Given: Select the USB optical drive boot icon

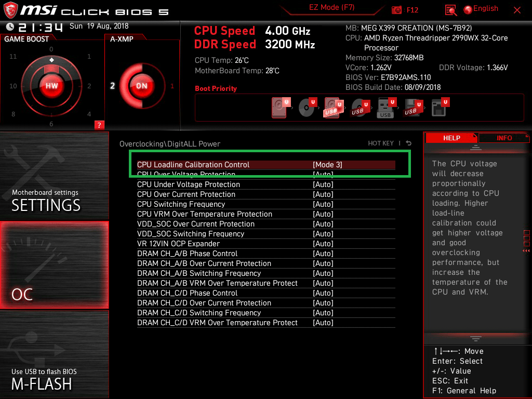Looking at the screenshot, I should 360,108.
